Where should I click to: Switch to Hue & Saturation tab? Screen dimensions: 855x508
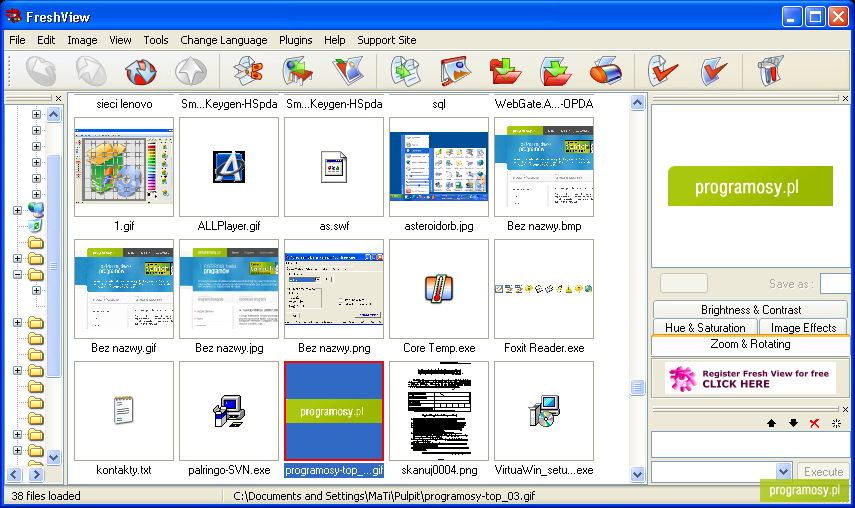pyautogui.click(x=705, y=328)
